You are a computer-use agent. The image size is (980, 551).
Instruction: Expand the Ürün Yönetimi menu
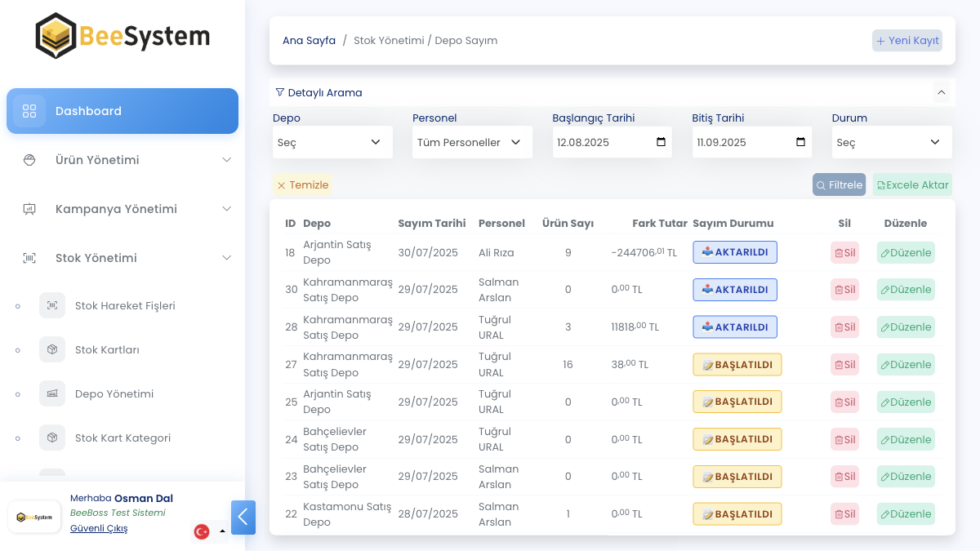[122, 160]
